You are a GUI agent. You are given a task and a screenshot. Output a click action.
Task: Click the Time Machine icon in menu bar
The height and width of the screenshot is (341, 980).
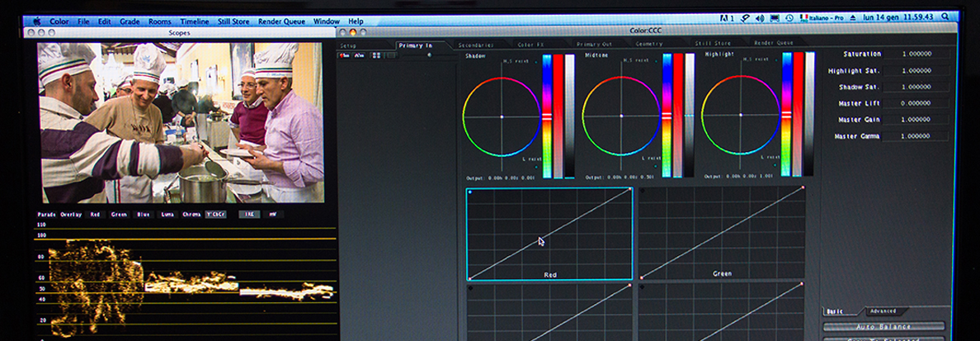pyautogui.click(x=789, y=17)
